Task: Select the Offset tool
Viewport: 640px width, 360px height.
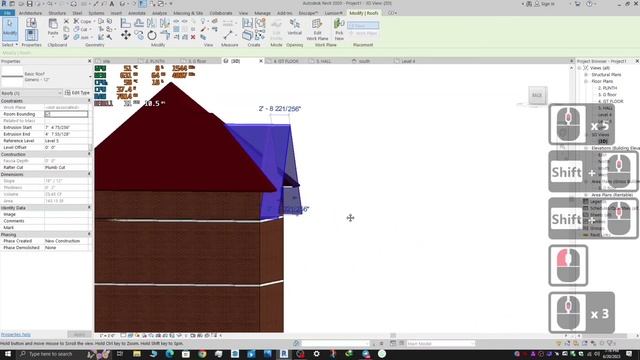Action: 139,23
